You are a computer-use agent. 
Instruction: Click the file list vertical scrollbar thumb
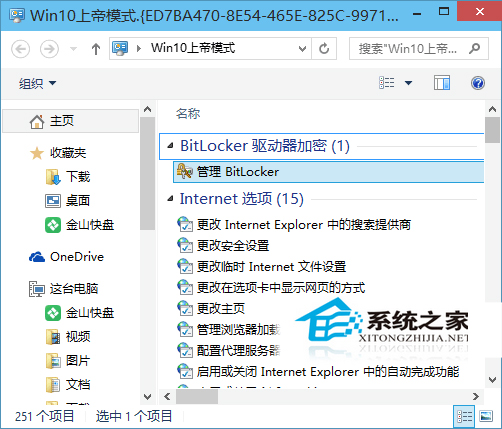(492, 130)
